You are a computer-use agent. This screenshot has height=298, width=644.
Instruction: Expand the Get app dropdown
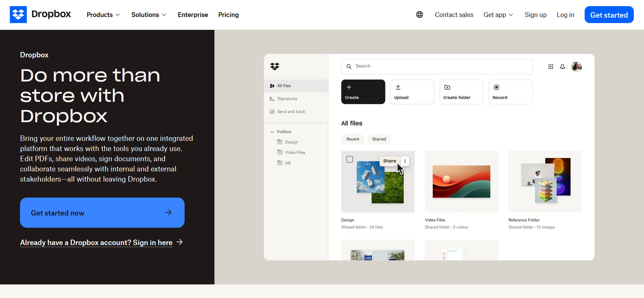498,15
